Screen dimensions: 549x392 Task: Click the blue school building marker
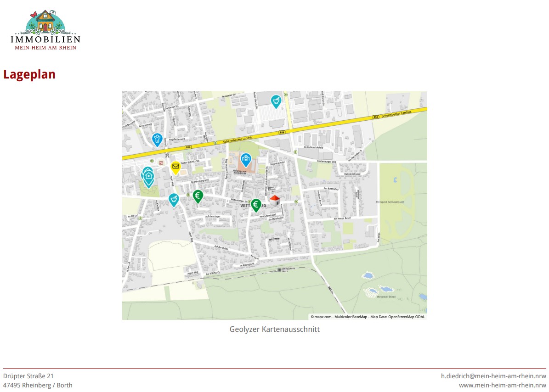246,159
